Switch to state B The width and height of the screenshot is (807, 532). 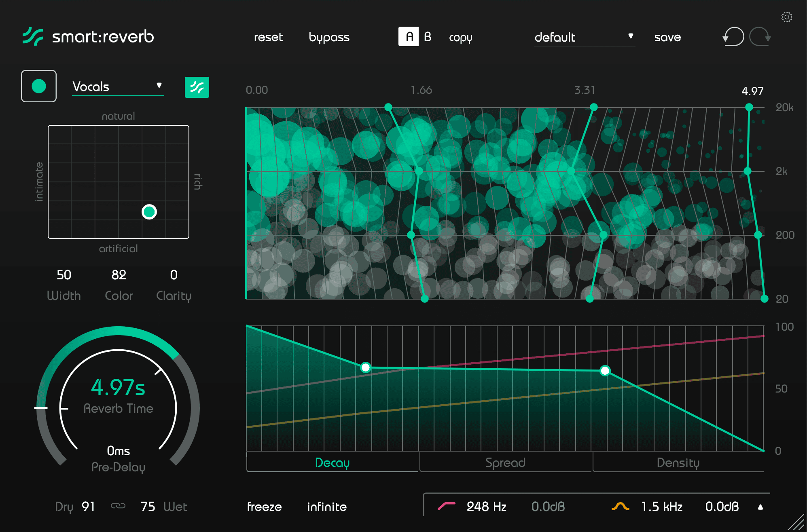tap(428, 37)
